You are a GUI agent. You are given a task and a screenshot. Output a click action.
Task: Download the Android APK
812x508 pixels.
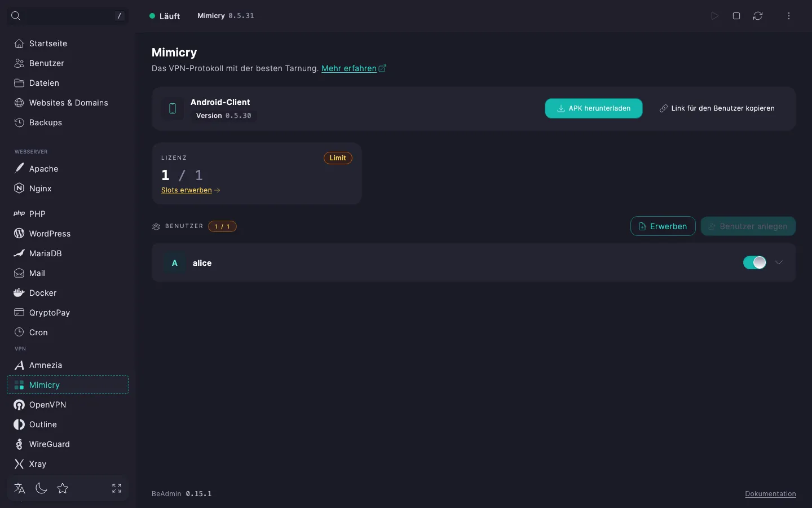(x=593, y=108)
